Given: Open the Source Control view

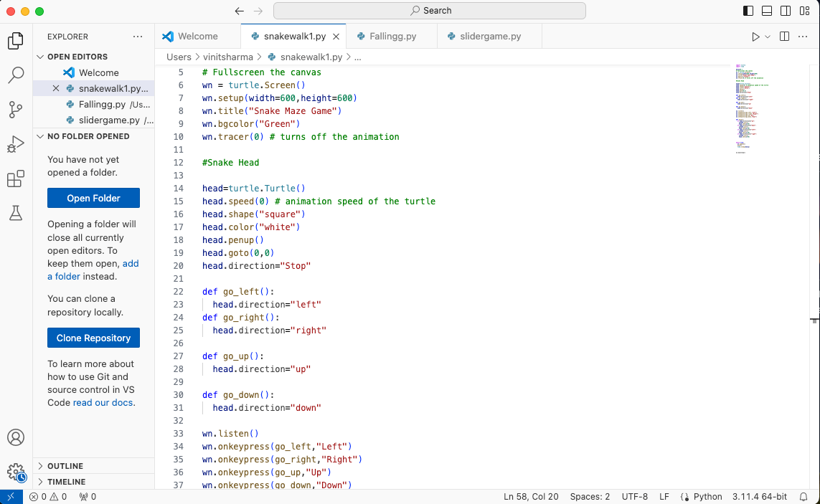Looking at the screenshot, I should [x=16, y=109].
